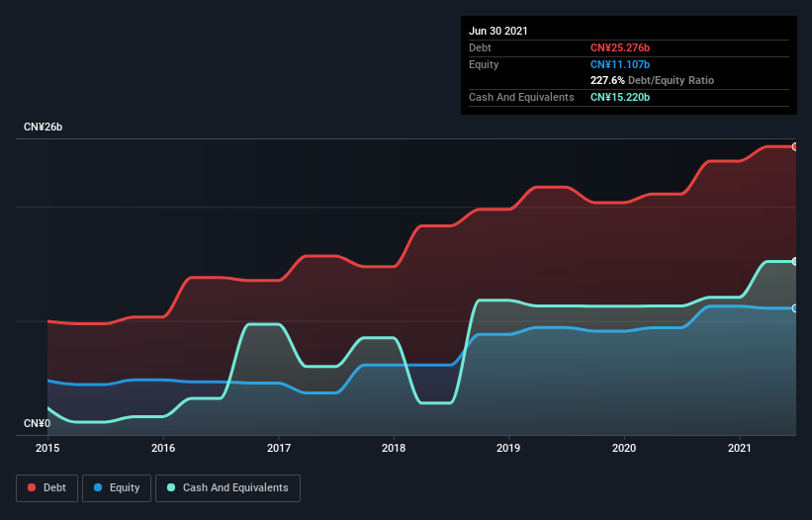Viewport: 812px width, 520px height.
Task: Click the Equity label in tooltip
Action: tap(484, 64)
